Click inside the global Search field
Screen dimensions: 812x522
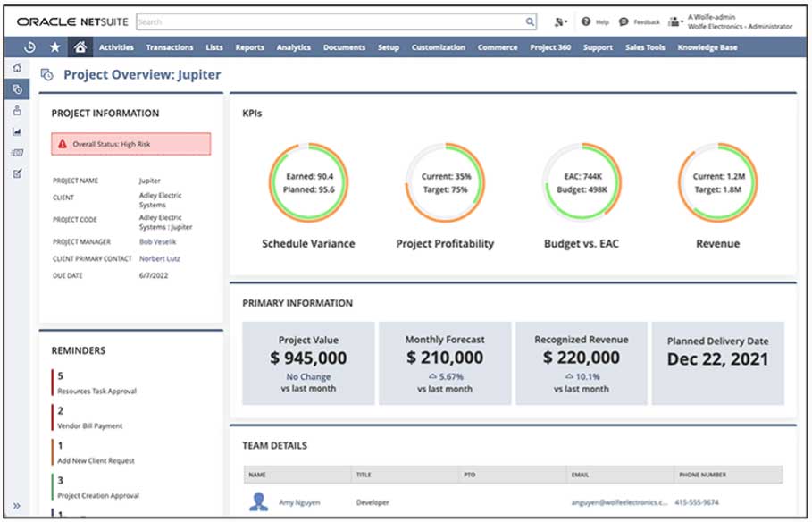[331, 21]
